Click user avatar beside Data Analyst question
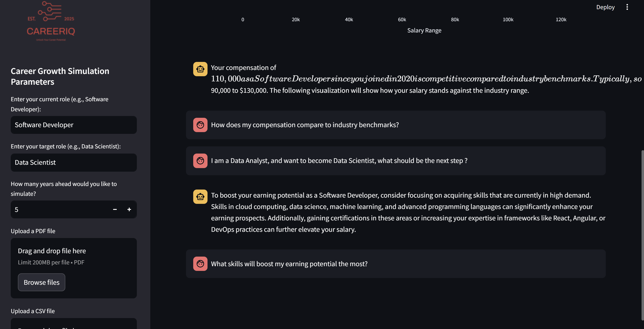The image size is (644, 329). click(x=200, y=161)
